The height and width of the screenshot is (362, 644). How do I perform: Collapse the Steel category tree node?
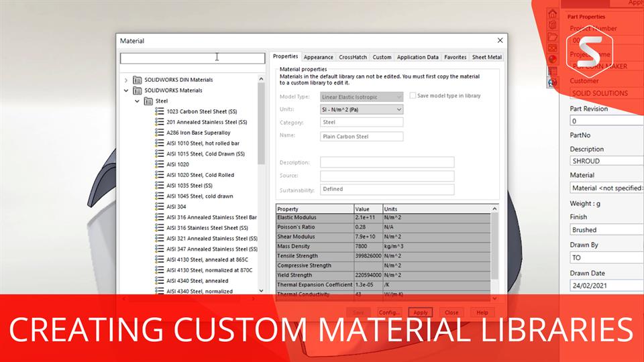coord(137,101)
